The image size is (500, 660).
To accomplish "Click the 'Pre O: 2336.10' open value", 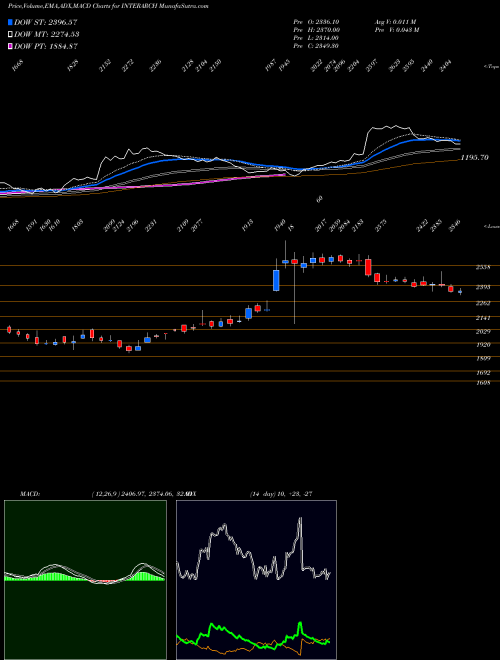I will click(316, 22).
